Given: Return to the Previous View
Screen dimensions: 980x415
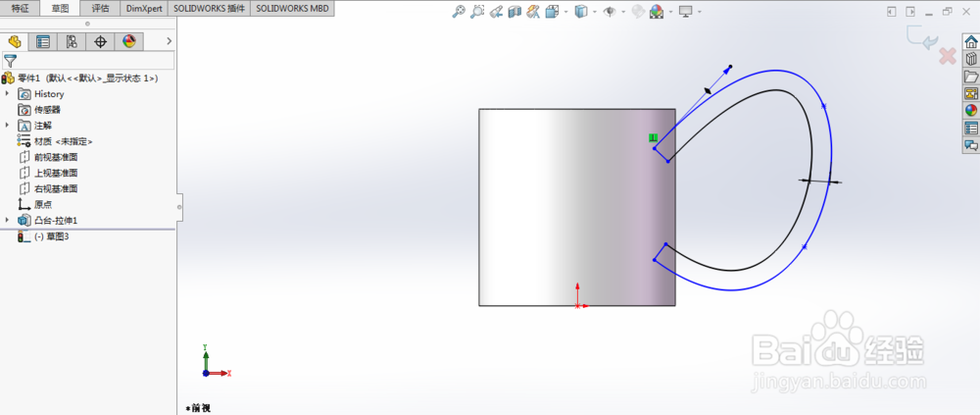Looking at the screenshot, I should 496,11.
